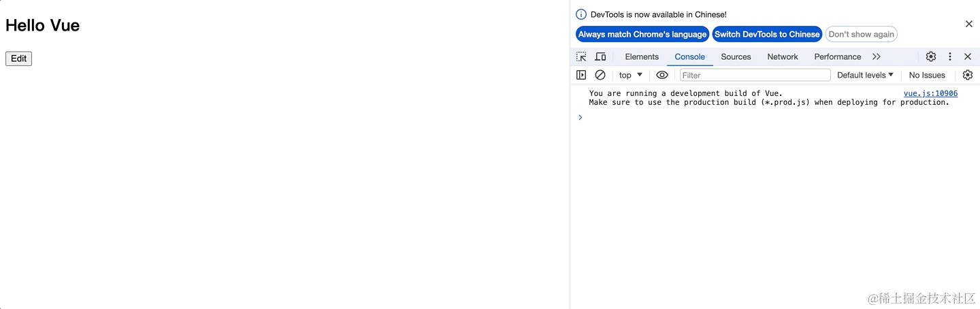This screenshot has width=980, height=309.
Task: Open the Sources tab
Action: (x=736, y=56)
